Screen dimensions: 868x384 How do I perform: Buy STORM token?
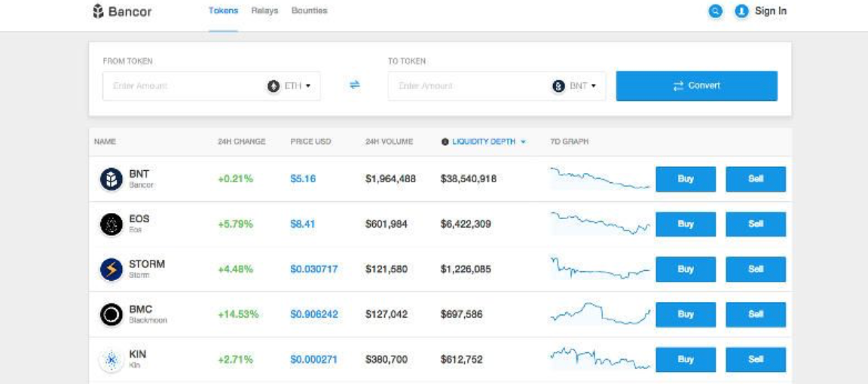686,269
